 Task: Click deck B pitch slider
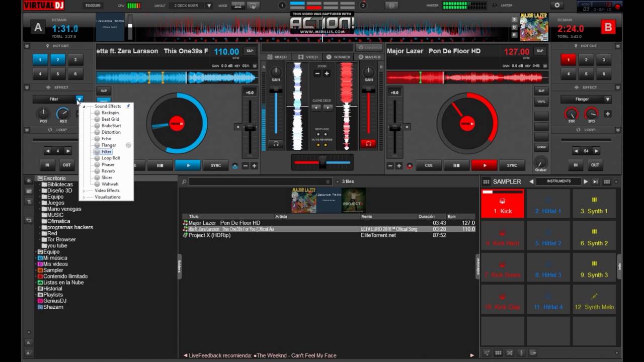395,127
